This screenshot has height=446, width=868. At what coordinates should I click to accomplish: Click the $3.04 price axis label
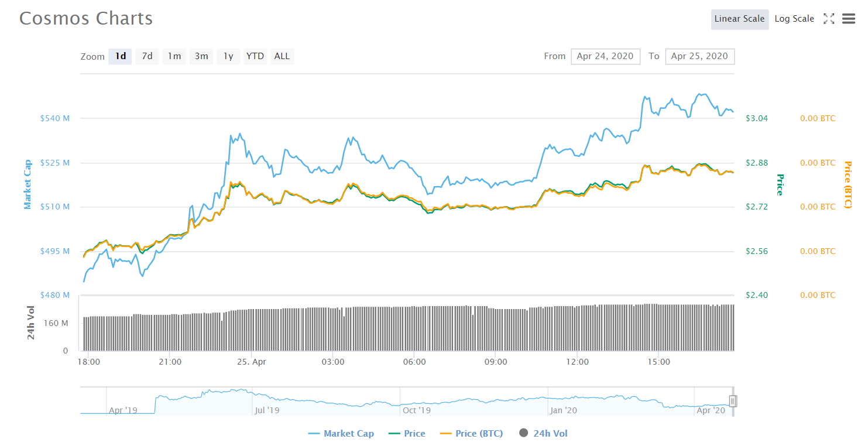tap(757, 118)
